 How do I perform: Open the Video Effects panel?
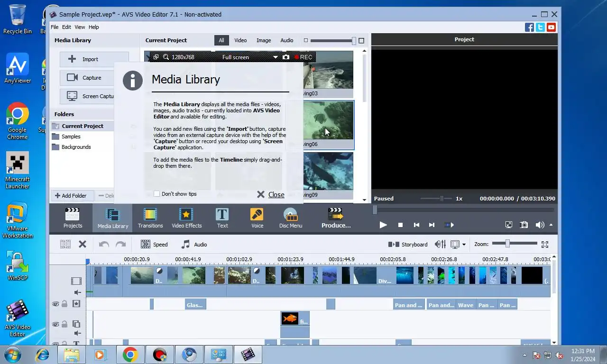pos(186,218)
